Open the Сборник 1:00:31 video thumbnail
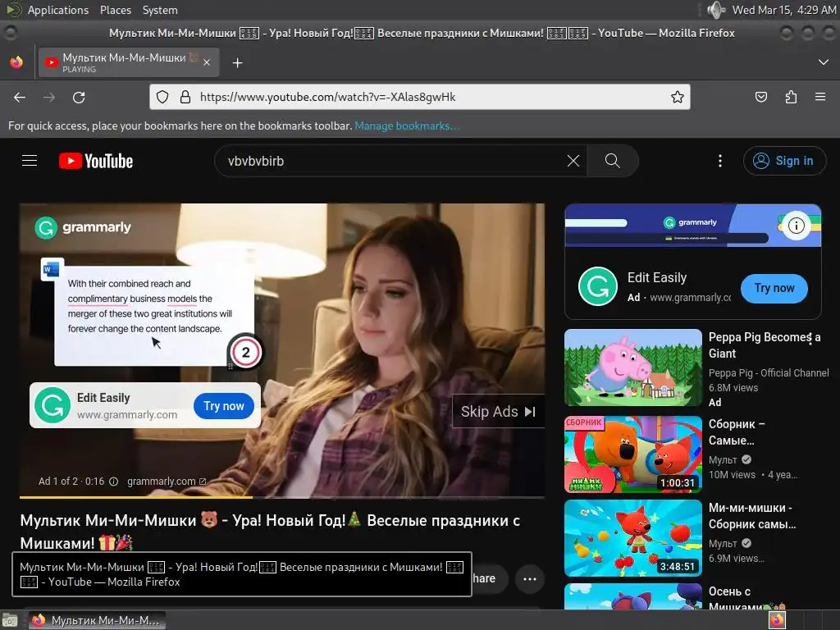Viewport: 840px width, 630px height. pyautogui.click(x=632, y=454)
